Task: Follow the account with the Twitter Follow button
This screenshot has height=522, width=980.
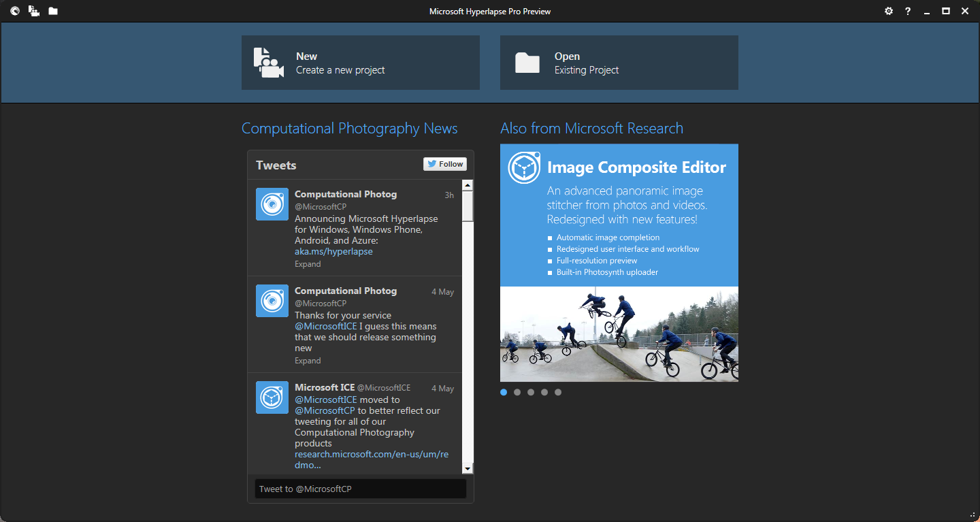Action: (x=445, y=164)
